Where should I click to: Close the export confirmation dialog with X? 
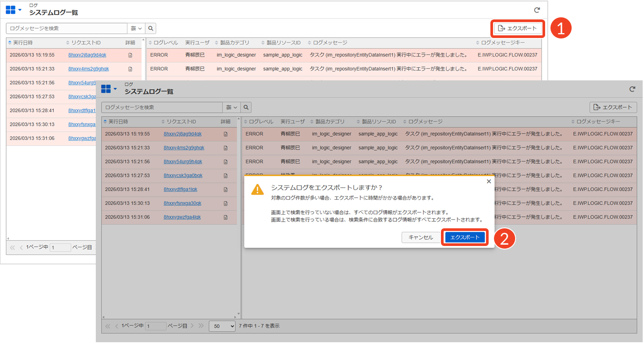click(x=488, y=181)
